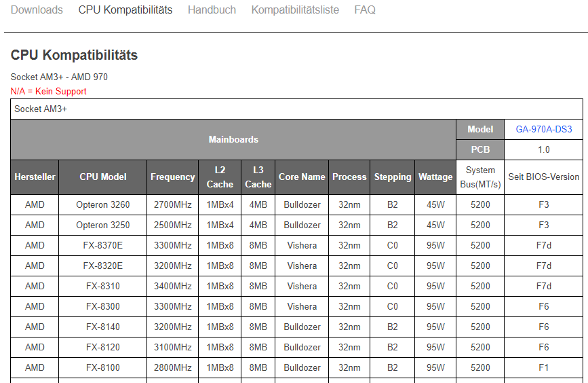Open the Downloads tab
588x383 pixels.
(x=37, y=10)
